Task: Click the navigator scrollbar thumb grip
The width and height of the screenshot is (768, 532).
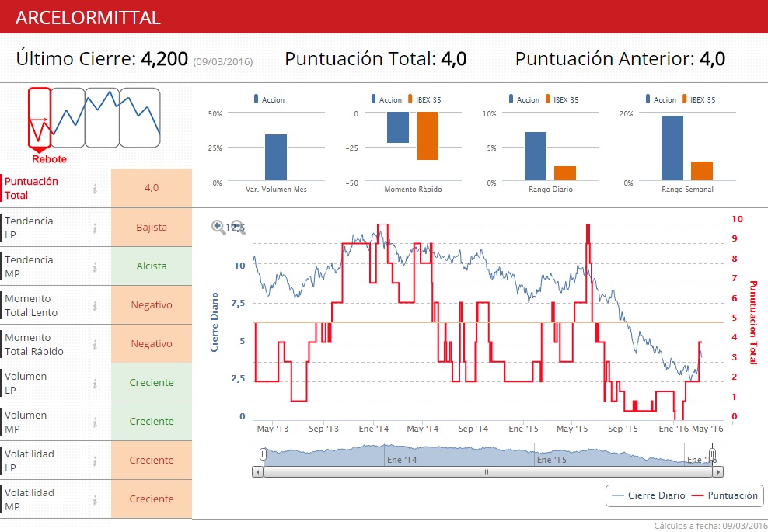Action: [488, 472]
